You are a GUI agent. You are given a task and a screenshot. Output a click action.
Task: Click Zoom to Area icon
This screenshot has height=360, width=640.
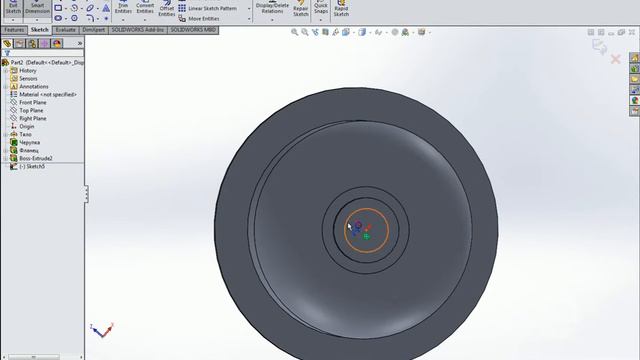pyautogui.click(x=304, y=32)
